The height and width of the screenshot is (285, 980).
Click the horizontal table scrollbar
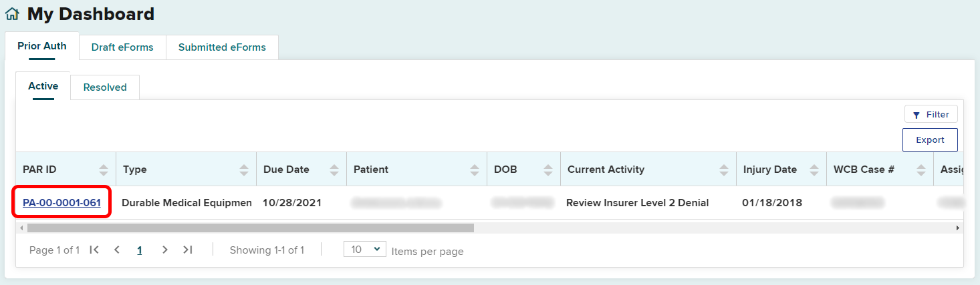point(251,228)
